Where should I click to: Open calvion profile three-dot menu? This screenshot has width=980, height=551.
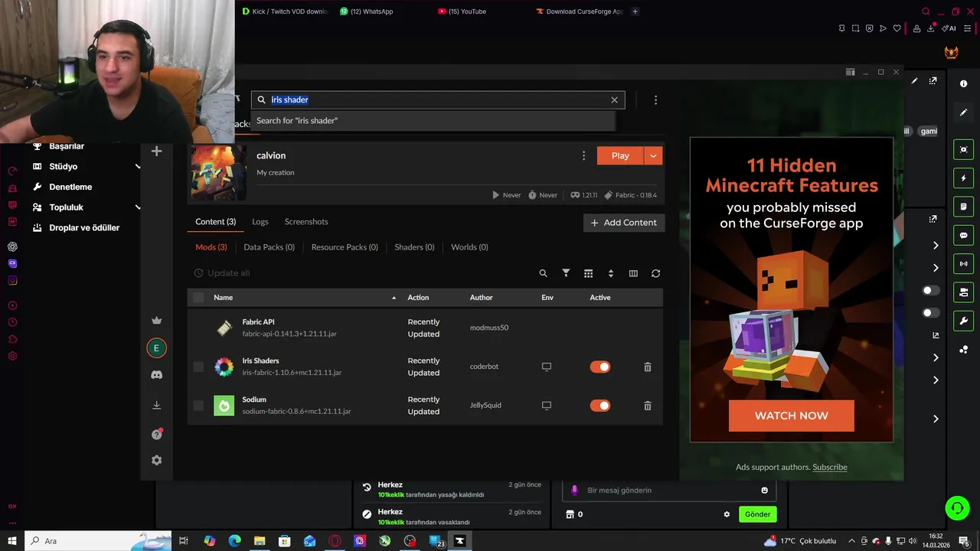point(583,155)
